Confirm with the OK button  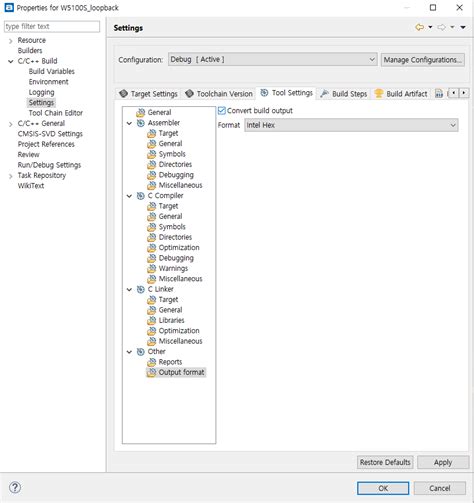tap(383, 488)
